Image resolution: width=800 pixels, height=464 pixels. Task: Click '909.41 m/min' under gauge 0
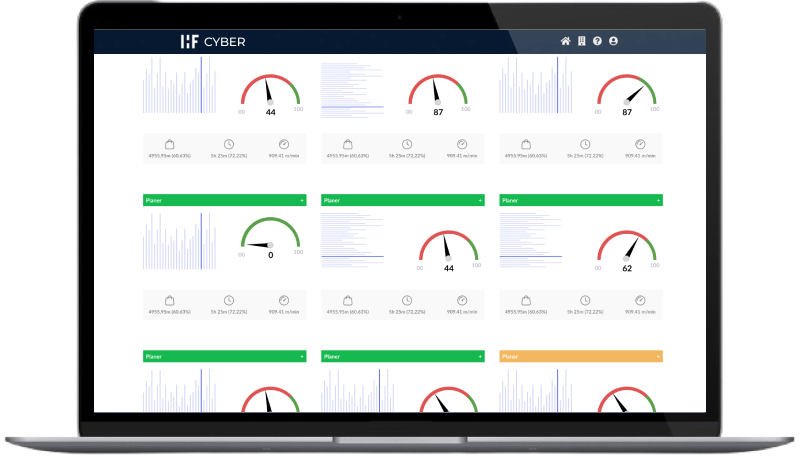tap(284, 312)
